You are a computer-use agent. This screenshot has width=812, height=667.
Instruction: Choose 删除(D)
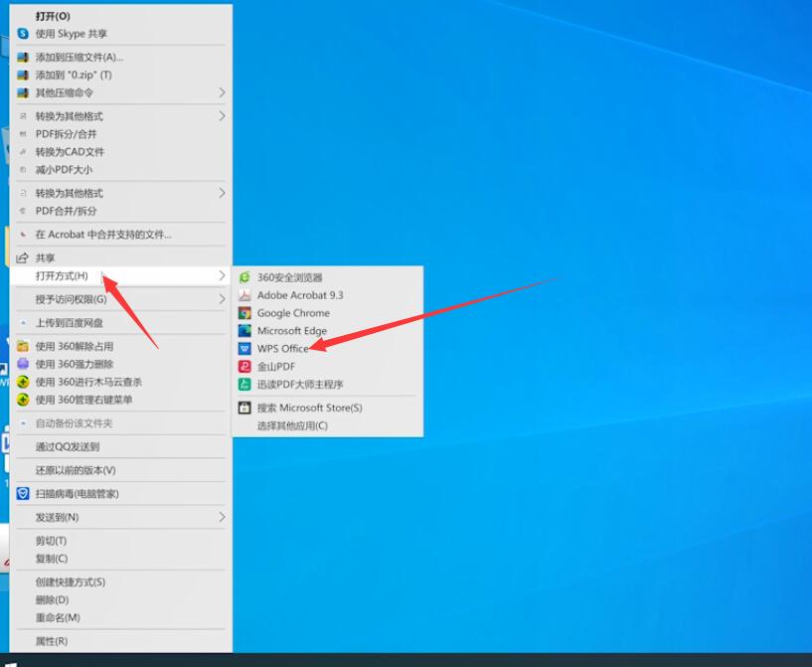120,599
